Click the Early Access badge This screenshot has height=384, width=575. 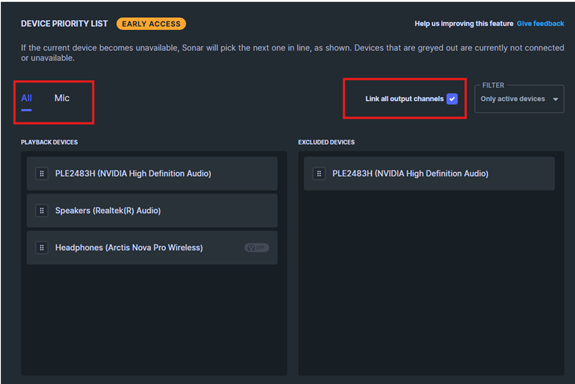coord(151,24)
